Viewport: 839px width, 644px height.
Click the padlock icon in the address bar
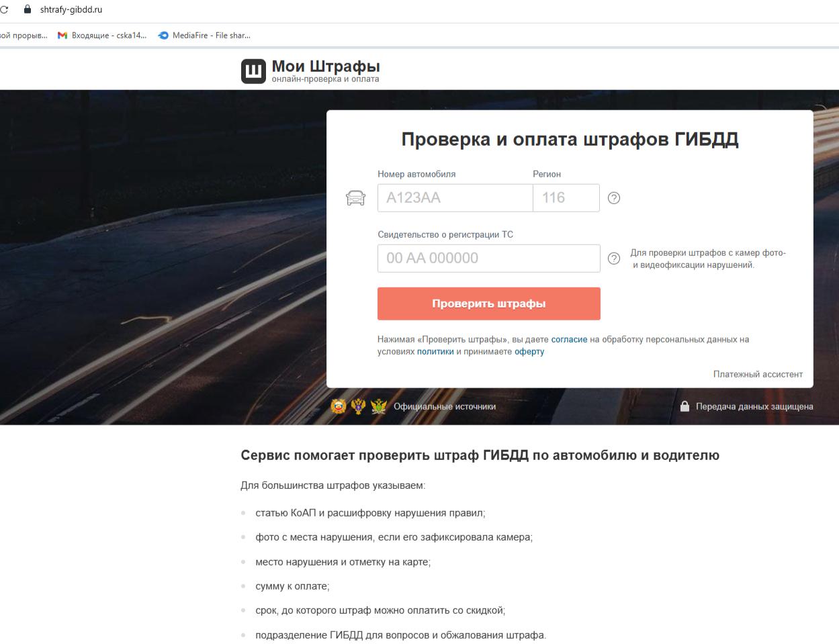(28, 9)
